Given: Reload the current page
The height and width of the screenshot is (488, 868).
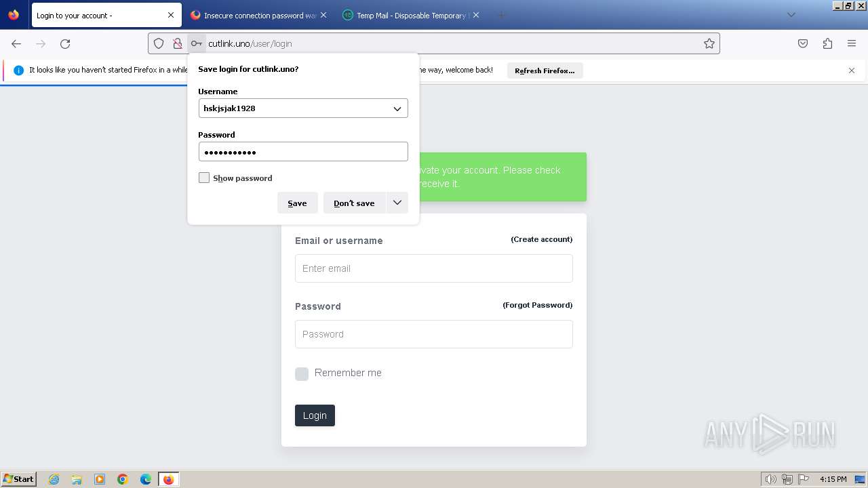Looking at the screenshot, I should pyautogui.click(x=65, y=43).
